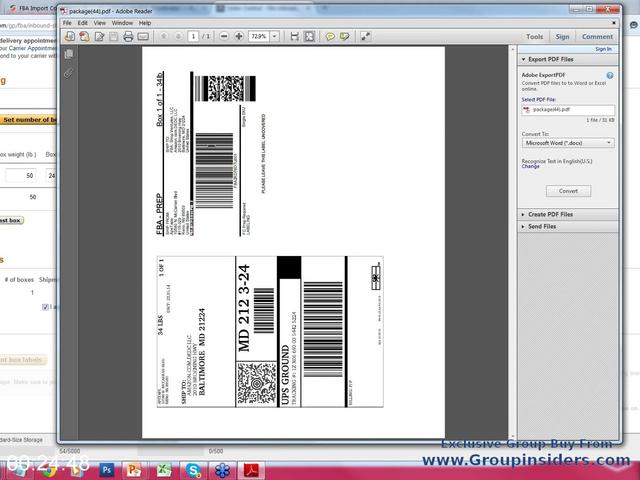Screen dimensions: 640x480
Task: Open the View menu
Action: 100,23
